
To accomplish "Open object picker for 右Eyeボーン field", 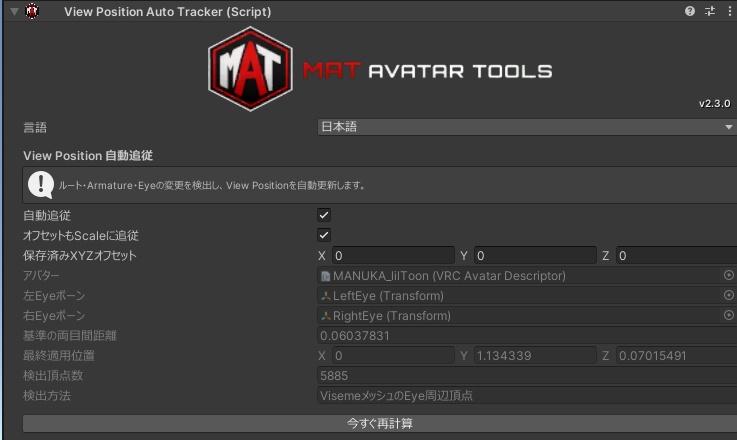I will 729,315.
